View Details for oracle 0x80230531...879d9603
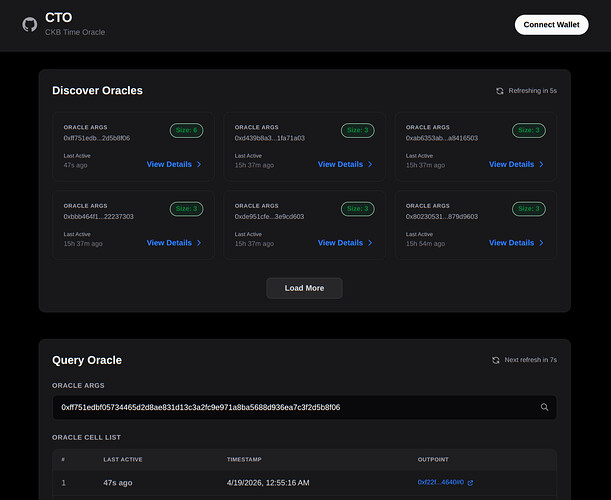611x500 pixels. click(516, 243)
